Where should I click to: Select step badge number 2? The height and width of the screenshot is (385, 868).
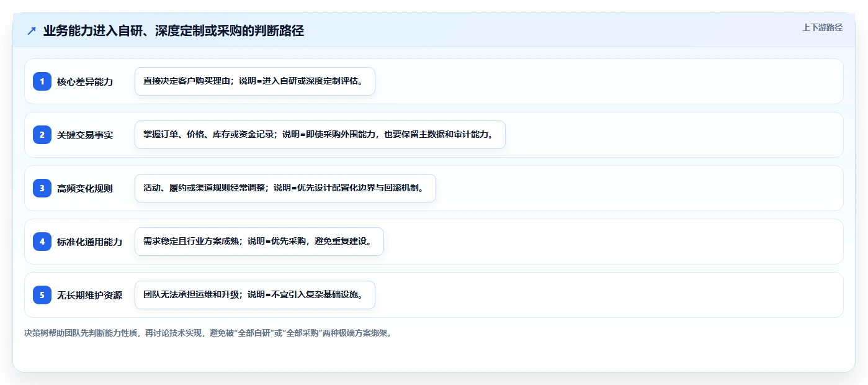click(x=42, y=135)
